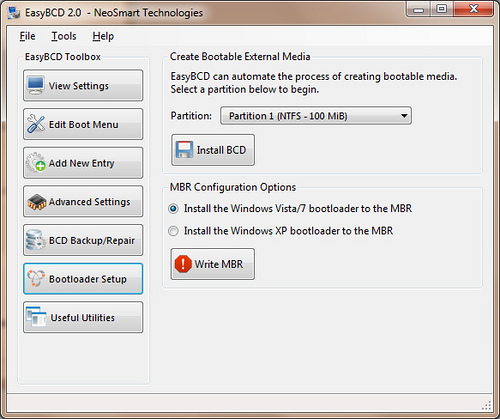Screen dimensions: 500x419
Task: Open the Tools menu
Action: (64, 36)
